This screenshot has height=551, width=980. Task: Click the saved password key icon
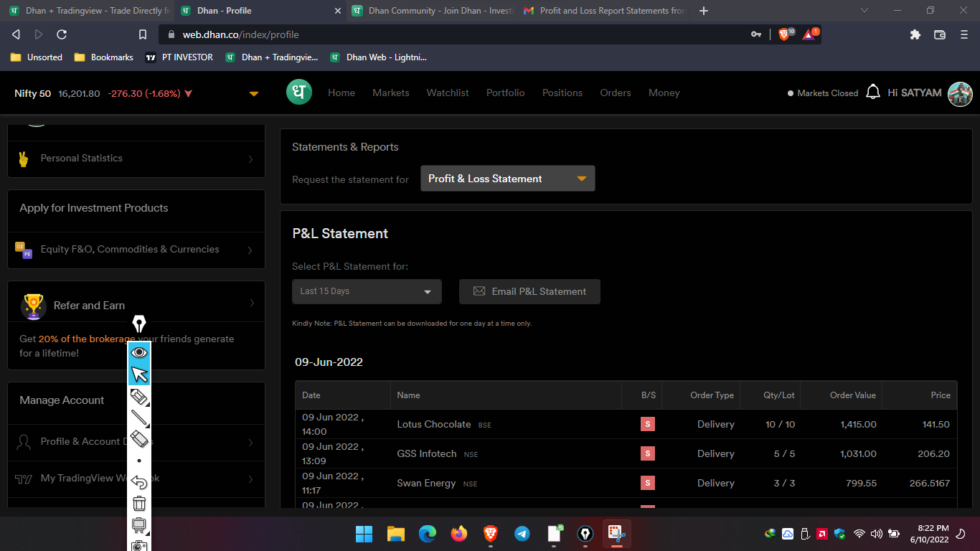[x=756, y=34]
